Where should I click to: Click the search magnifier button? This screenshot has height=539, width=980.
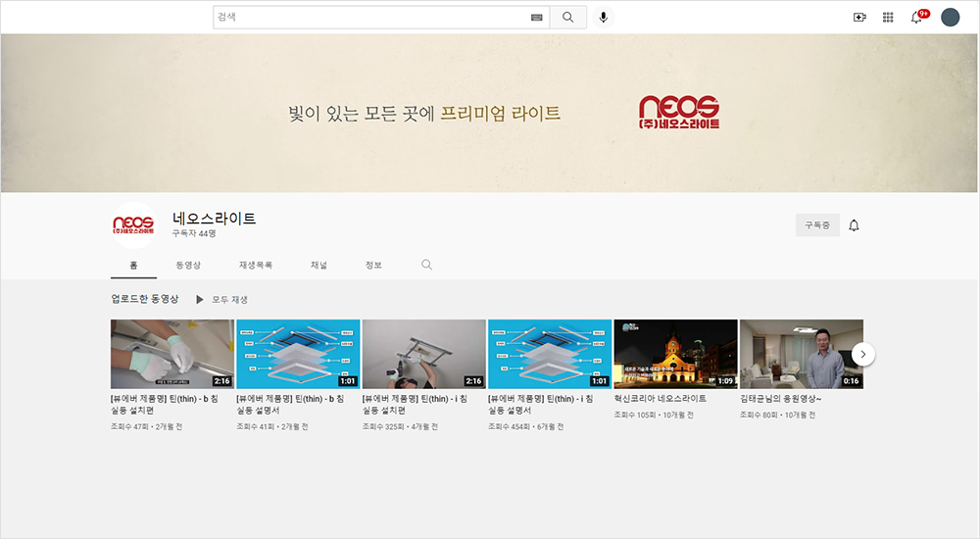pos(568,18)
